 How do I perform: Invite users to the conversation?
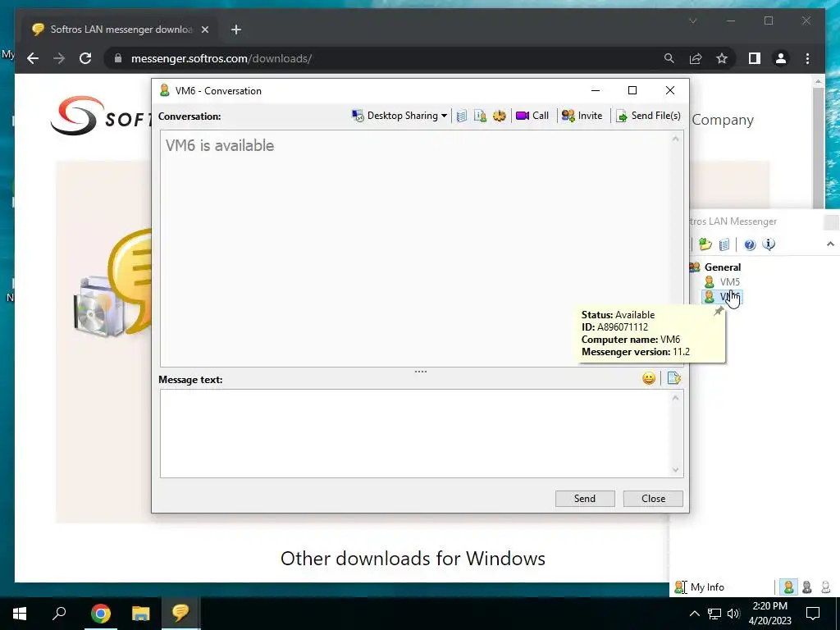click(582, 116)
